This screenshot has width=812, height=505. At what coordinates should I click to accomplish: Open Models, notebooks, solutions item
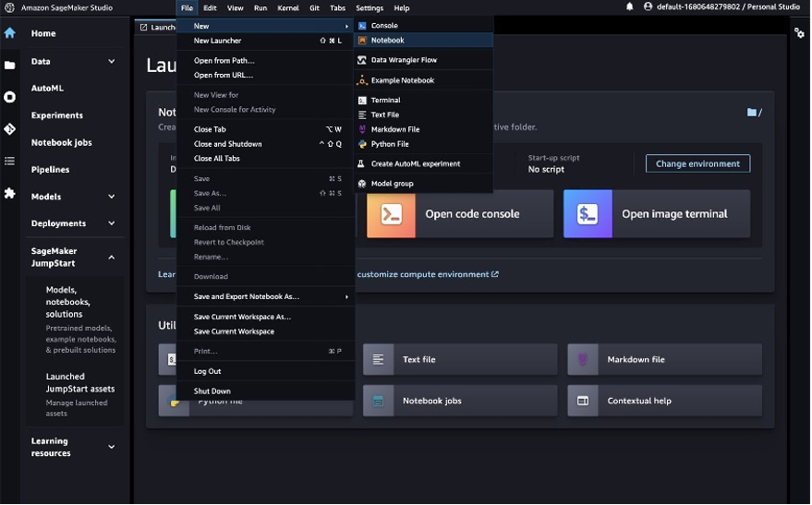tap(75, 319)
